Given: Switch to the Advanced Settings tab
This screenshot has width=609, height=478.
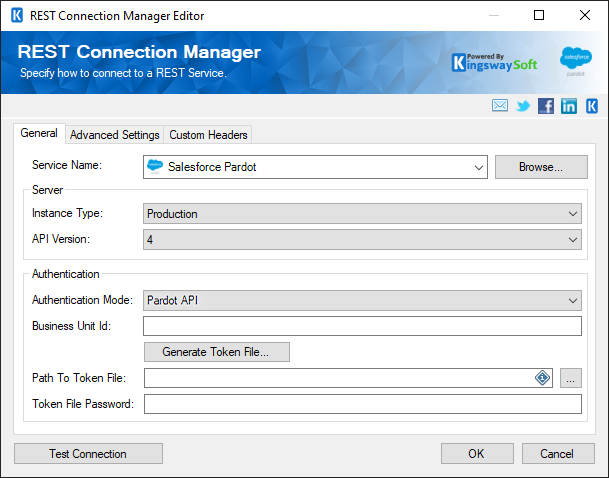Looking at the screenshot, I should pos(115,135).
